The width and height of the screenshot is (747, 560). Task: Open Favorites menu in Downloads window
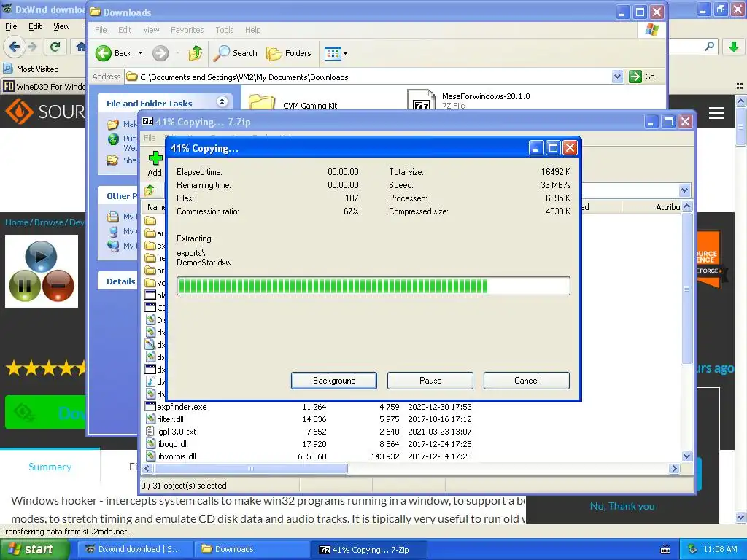tap(187, 30)
